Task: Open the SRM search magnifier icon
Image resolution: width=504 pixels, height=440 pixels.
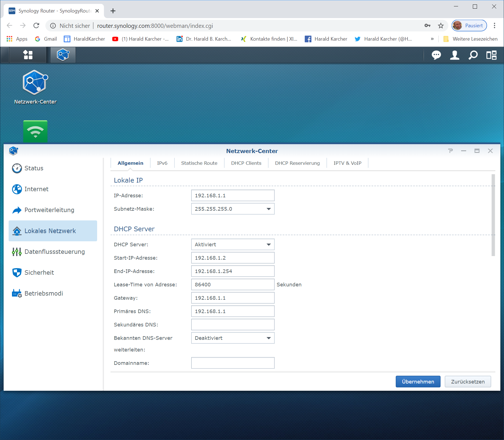Action: 473,55
